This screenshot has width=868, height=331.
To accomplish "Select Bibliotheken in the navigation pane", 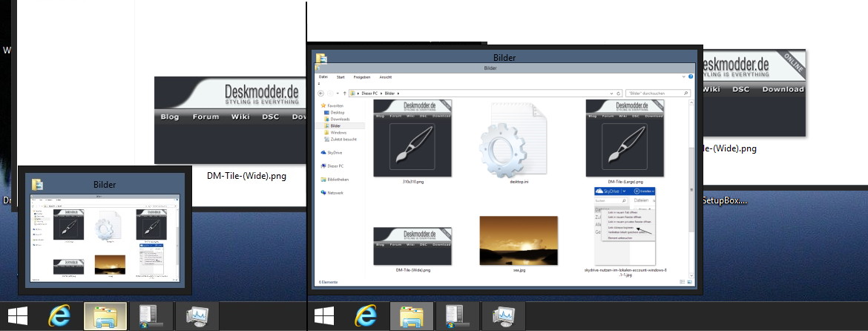I will [x=335, y=180].
